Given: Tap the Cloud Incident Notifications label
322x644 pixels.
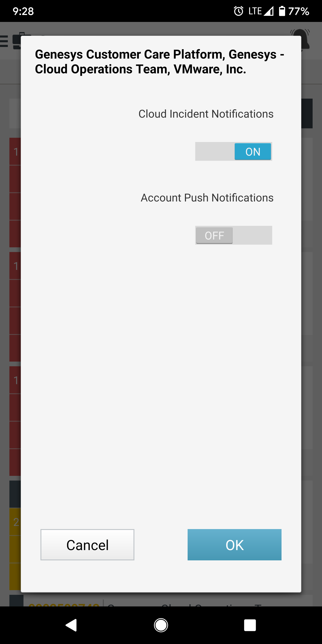Looking at the screenshot, I should pos(206,114).
